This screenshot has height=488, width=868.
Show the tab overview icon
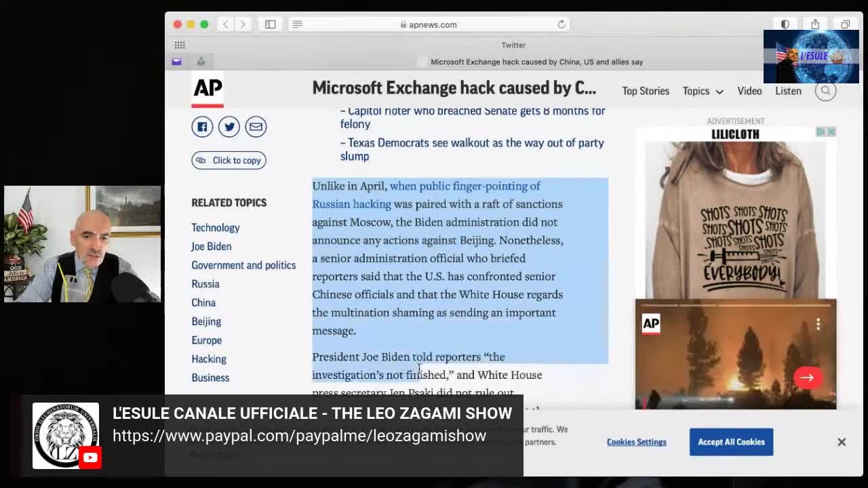845,24
